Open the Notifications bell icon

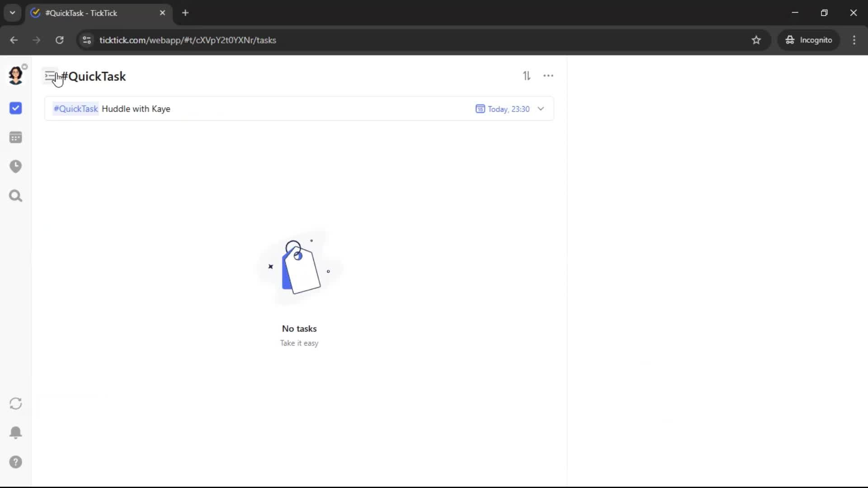click(15, 433)
